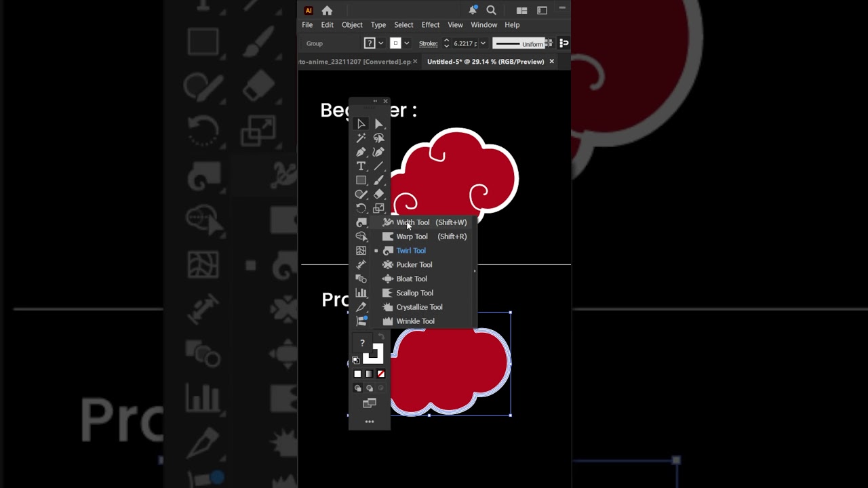Set Draw Normal mode
The width and height of the screenshot is (868, 488).
point(358,388)
